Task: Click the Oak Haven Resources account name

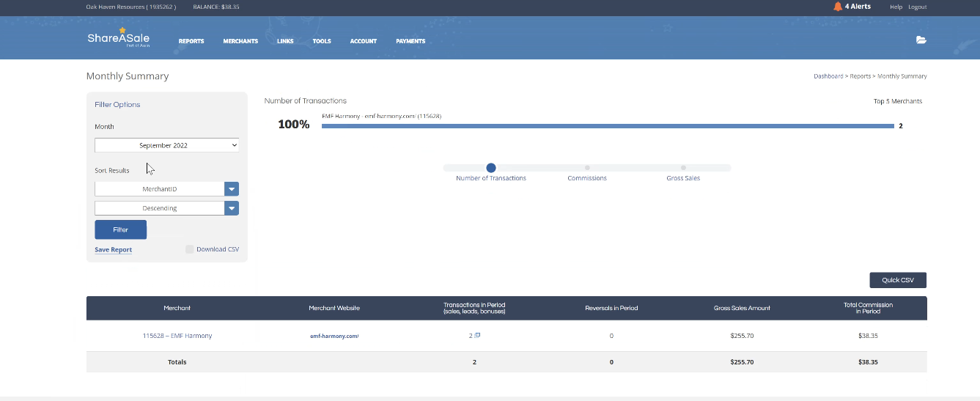Action: coord(130,7)
